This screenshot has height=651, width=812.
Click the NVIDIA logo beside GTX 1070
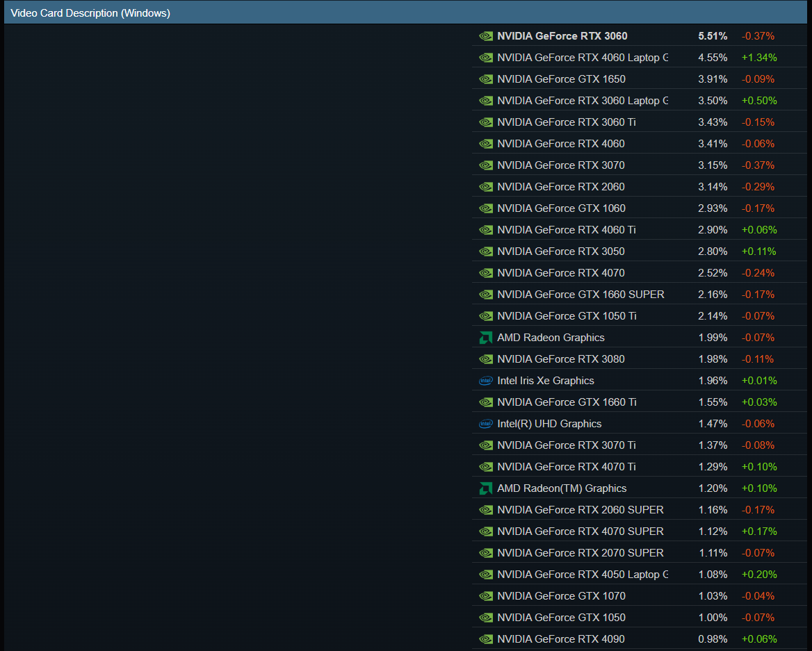[486, 596]
